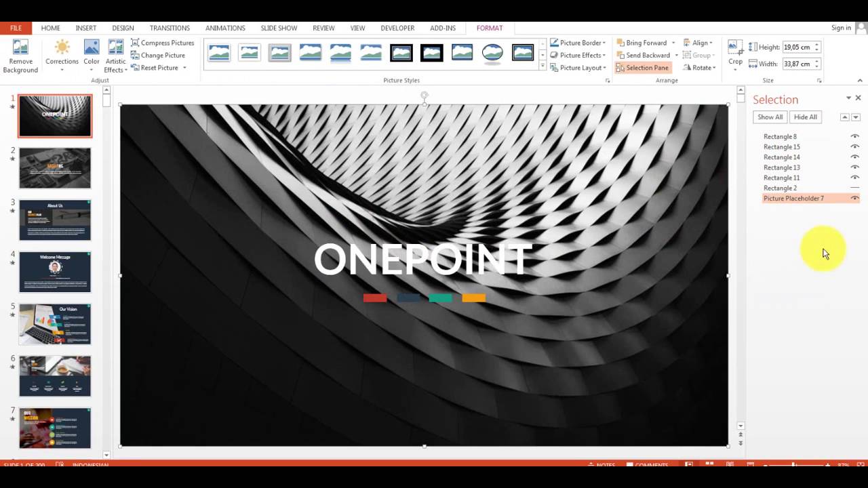
Task: Click Change Picture
Action: click(x=157, y=55)
